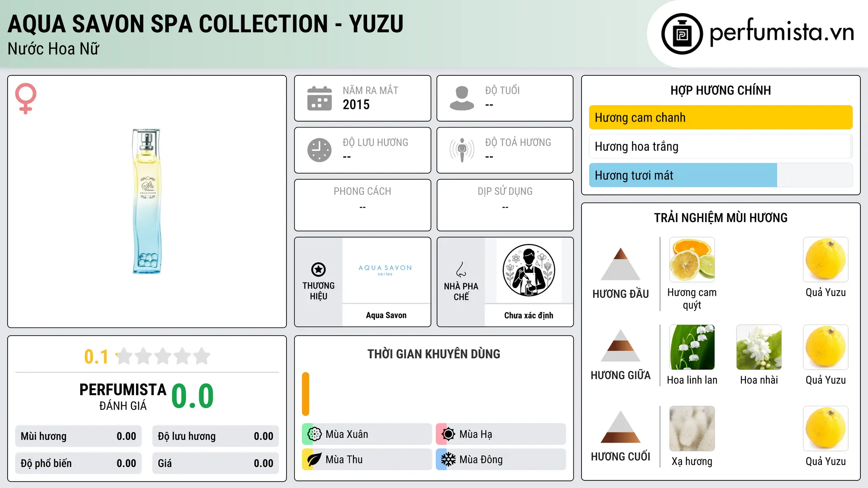This screenshot has width=868, height=488.
Task: Select the Xạ hương musk note image
Action: tap(692, 429)
